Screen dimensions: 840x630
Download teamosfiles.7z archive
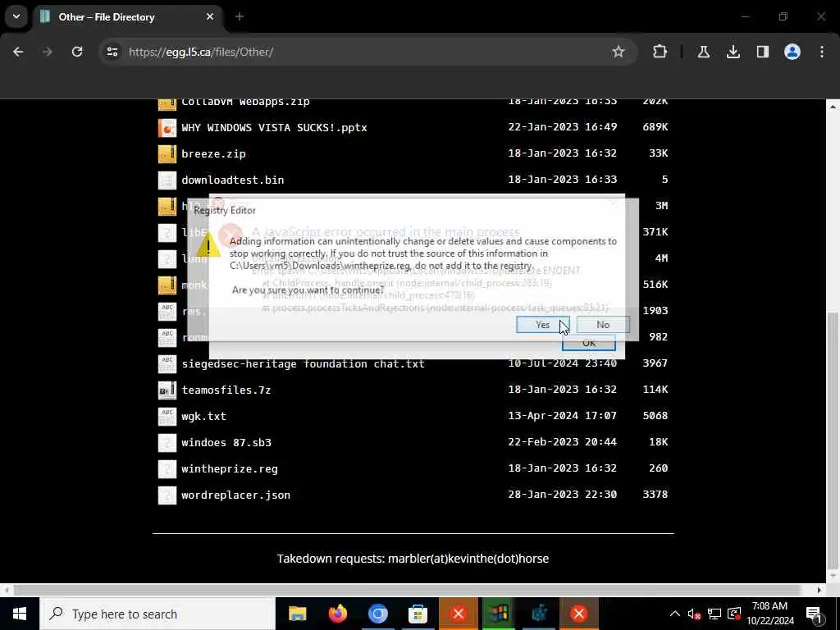[226, 390]
